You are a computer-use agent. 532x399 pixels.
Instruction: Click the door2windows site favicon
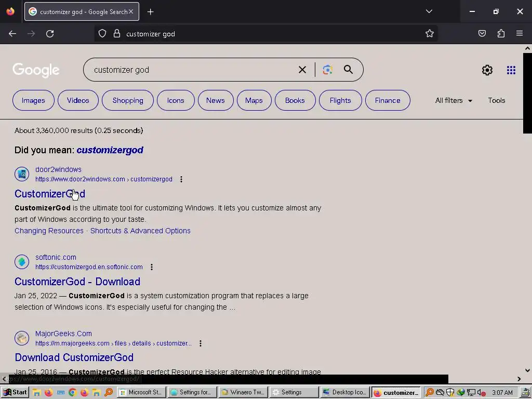[x=22, y=174]
